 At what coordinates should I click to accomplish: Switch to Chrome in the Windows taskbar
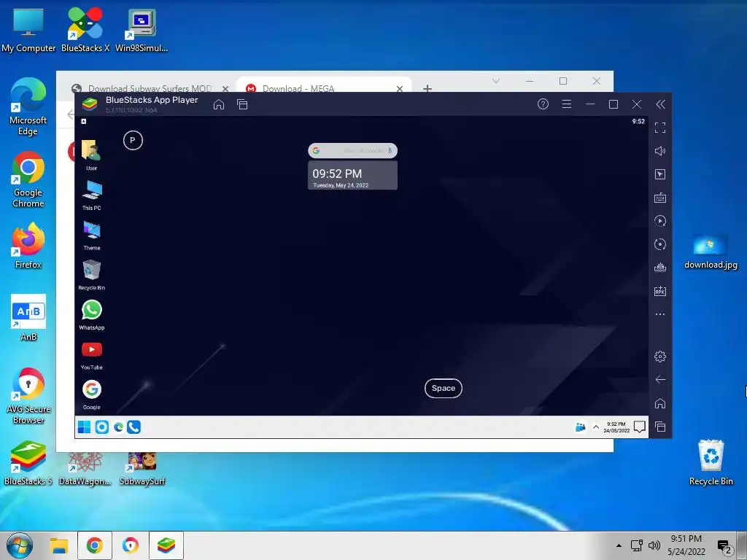(x=94, y=545)
